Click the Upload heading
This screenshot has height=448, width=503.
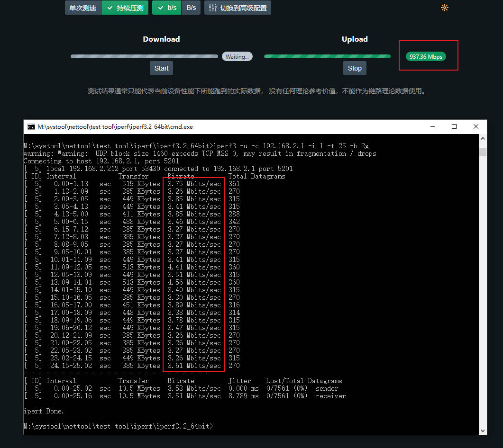pyautogui.click(x=355, y=39)
